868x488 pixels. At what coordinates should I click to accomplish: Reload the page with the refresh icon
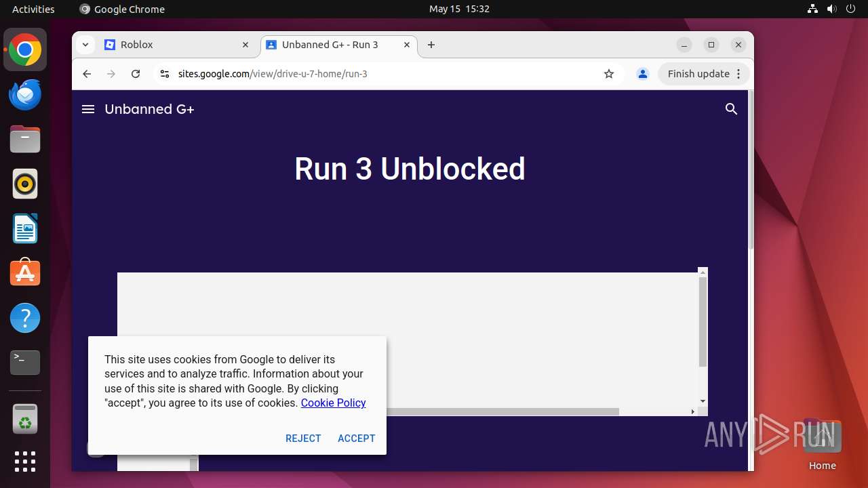(x=136, y=74)
